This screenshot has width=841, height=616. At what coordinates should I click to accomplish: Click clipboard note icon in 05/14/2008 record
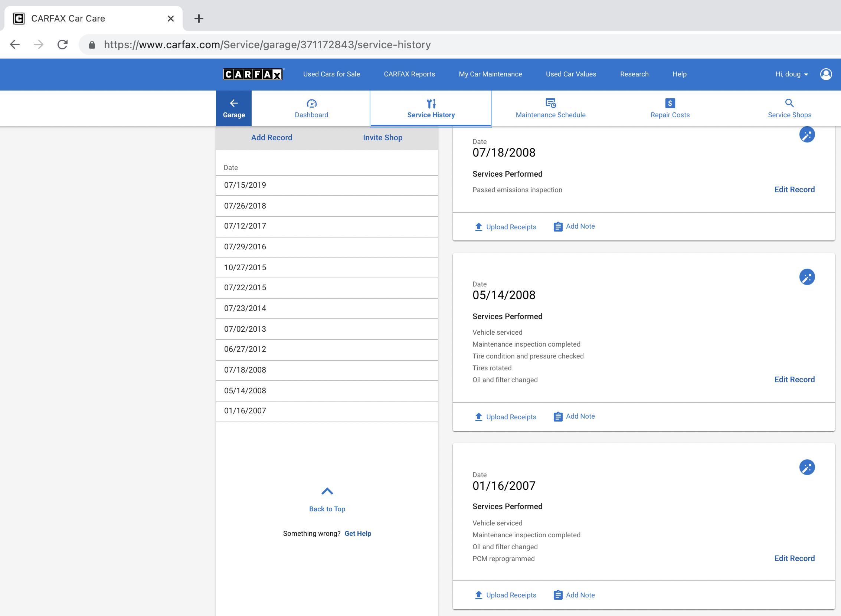pos(557,417)
